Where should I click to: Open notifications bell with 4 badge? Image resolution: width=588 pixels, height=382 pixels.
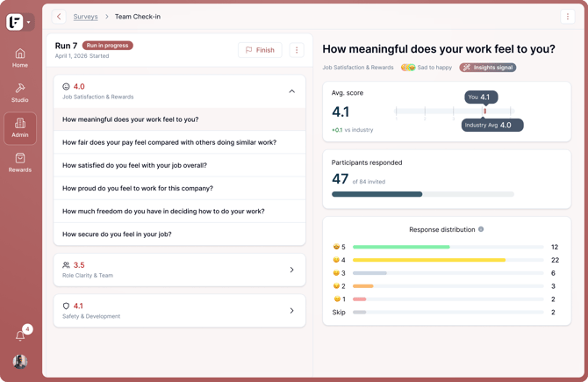20,335
